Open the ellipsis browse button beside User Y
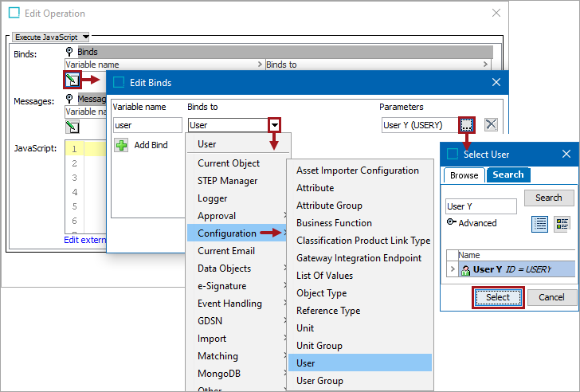The width and height of the screenshot is (580, 392). 467,124
